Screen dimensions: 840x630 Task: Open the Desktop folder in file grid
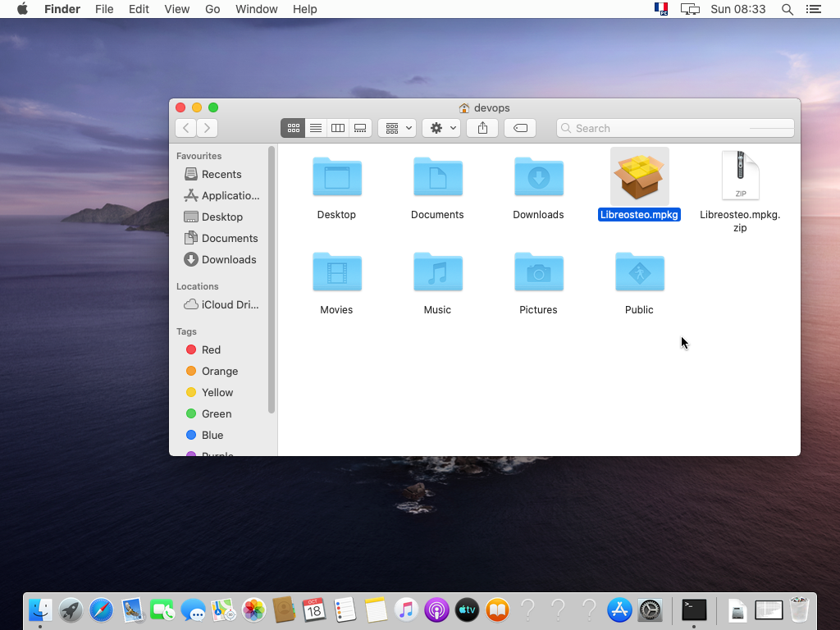tap(337, 176)
